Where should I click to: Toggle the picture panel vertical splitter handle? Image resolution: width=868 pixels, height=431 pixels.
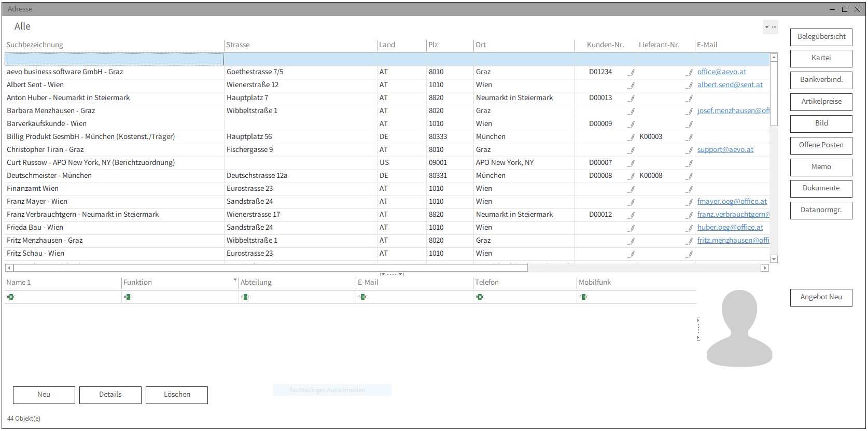(698, 329)
